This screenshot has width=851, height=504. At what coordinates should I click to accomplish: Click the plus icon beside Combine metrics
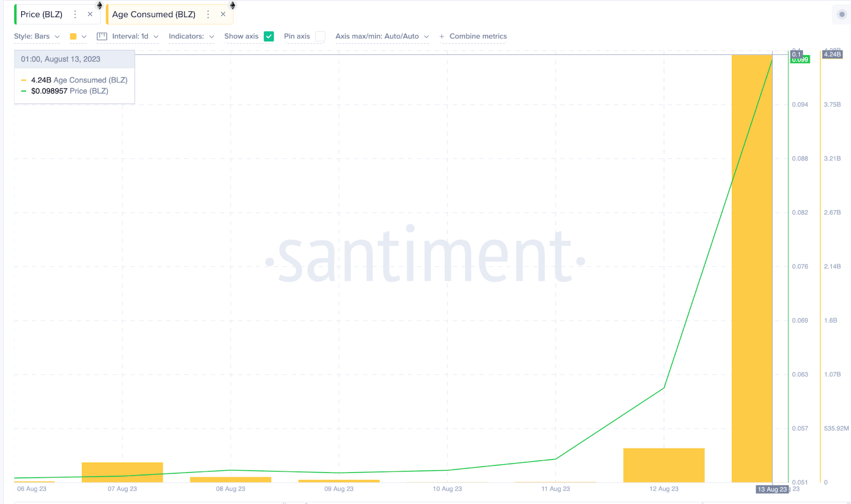[x=441, y=36]
